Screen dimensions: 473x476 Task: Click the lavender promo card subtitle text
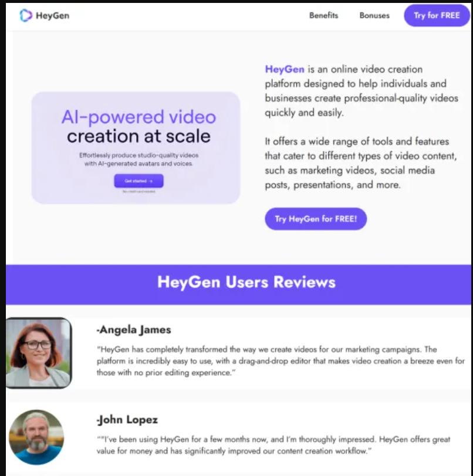pyautogui.click(x=138, y=159)
